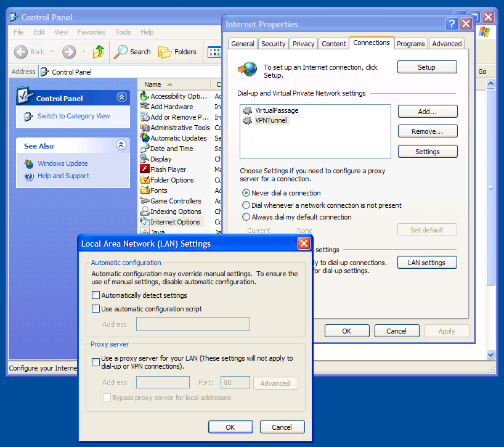Click OK in LAN Settings dialog
Screen dimensions: 504x447
[230, 427]
